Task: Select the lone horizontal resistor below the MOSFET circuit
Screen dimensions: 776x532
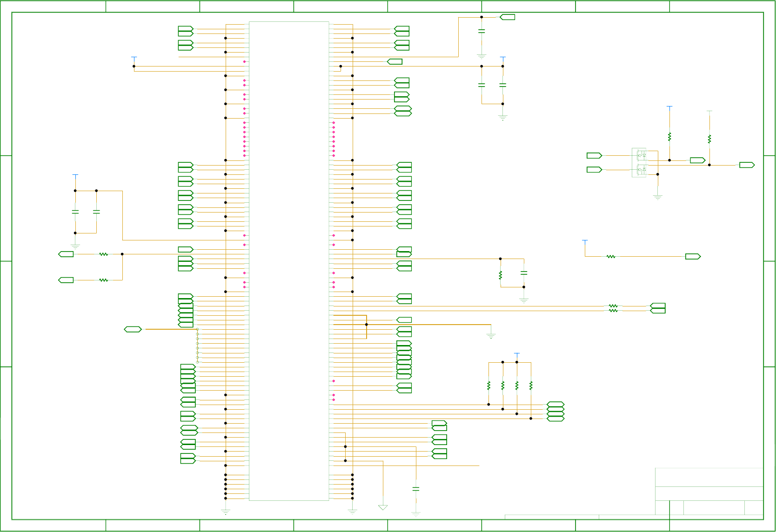Action: (x=611, y=257)
